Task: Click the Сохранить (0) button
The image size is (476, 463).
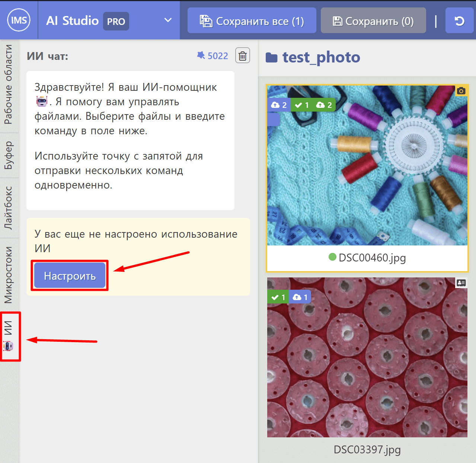Action: click(x=373, y=21)
